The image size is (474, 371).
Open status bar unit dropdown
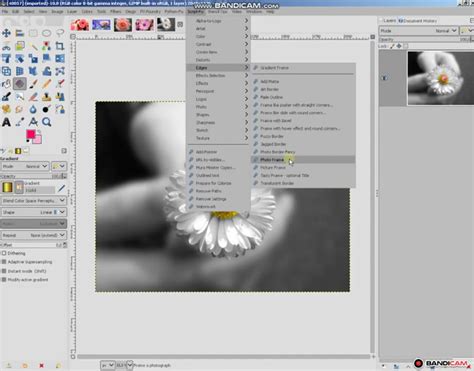point(107,365)
